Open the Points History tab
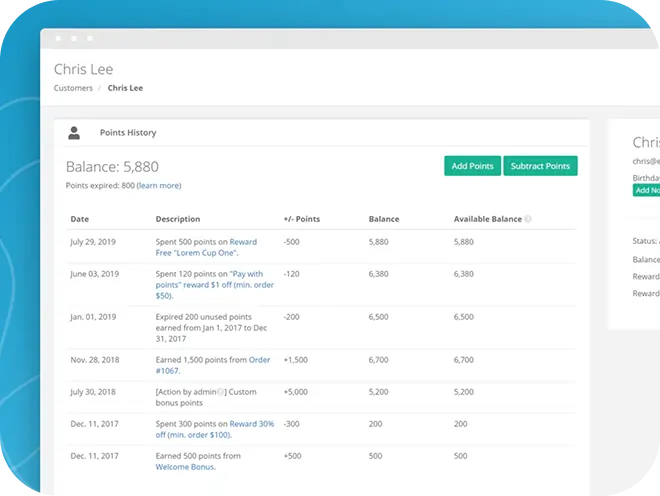Viewport: 660px width, 496px height. pyautogui.click(x=128, y=133)
